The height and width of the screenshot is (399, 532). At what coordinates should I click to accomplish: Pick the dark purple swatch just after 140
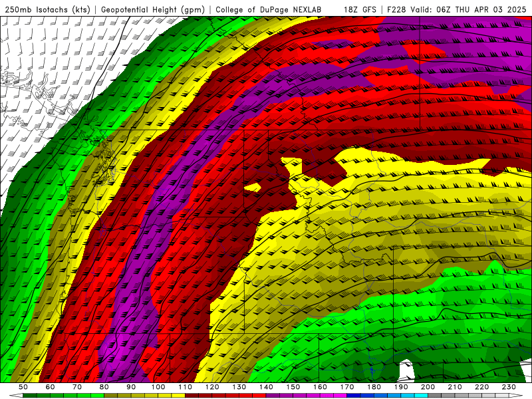[273, 396]
